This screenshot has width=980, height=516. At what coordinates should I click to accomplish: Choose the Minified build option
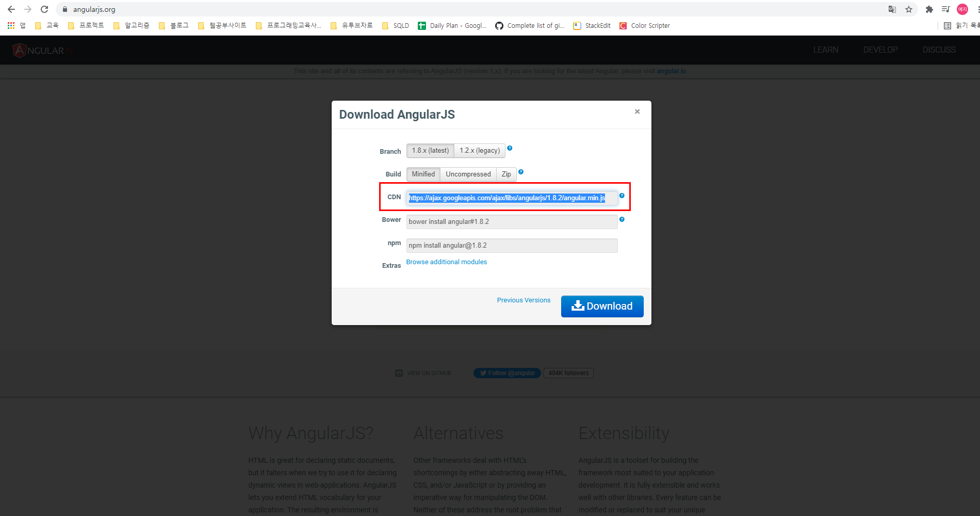[x=423, y=174]
